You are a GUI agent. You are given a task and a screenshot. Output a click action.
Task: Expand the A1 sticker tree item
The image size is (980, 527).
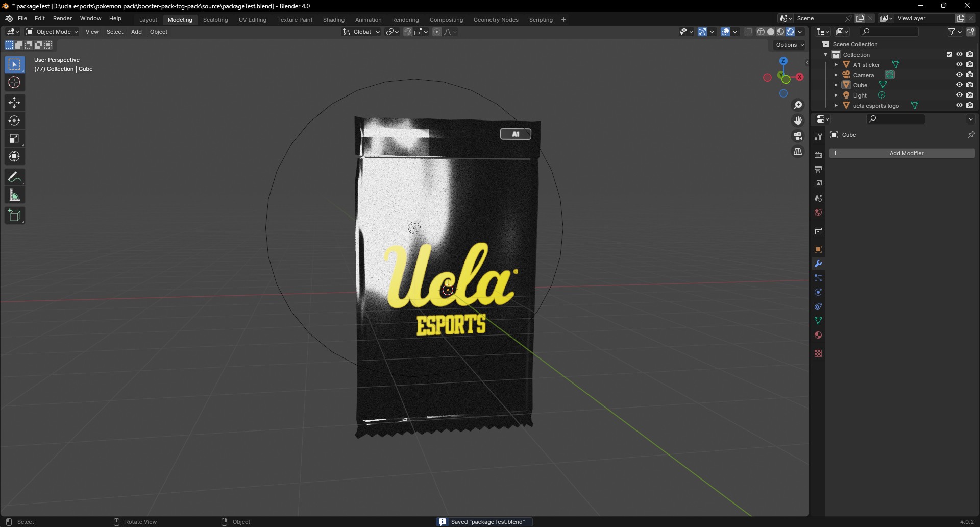coord(836,65)
